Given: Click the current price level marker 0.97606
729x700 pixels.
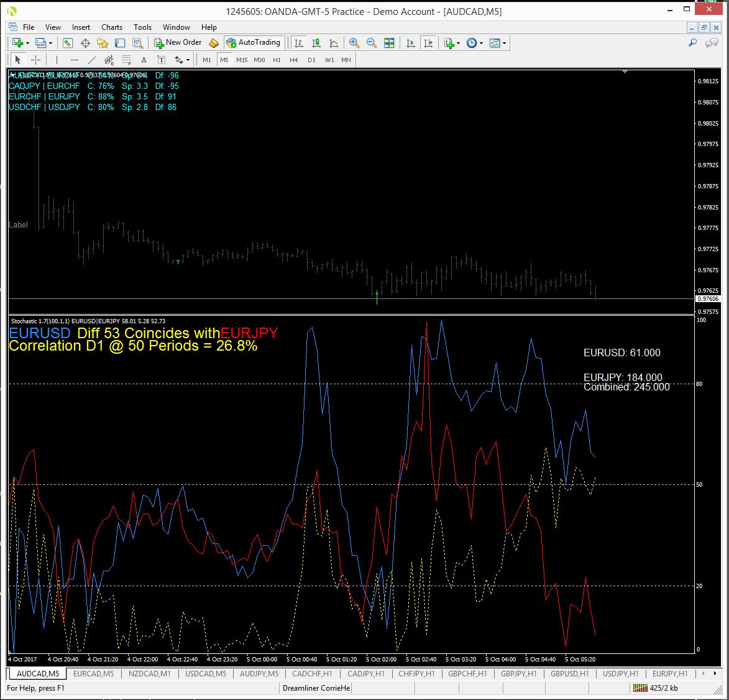Looking at the screenshot, I should (x=707, y=298).
